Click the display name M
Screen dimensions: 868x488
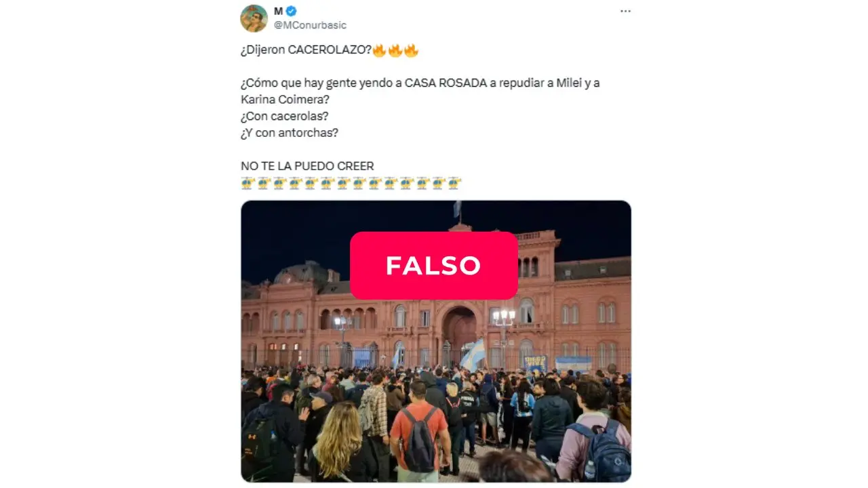(x=278, y=11)
